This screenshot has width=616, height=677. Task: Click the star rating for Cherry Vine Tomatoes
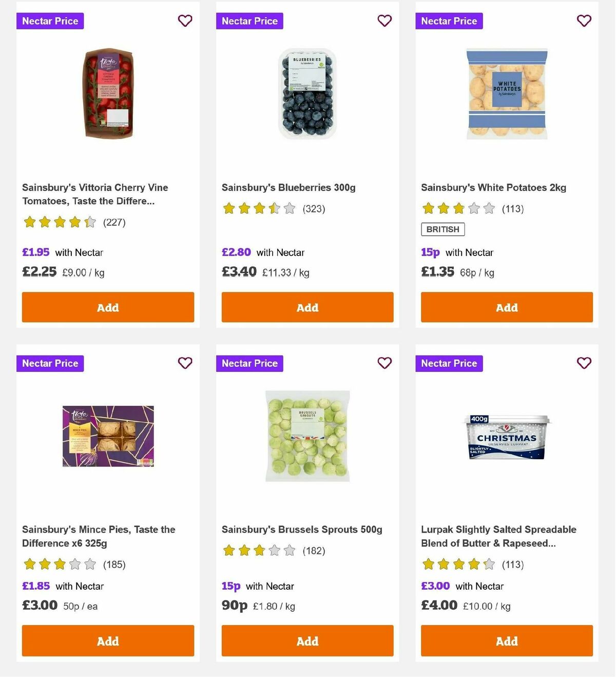click(x=60, y=222)
